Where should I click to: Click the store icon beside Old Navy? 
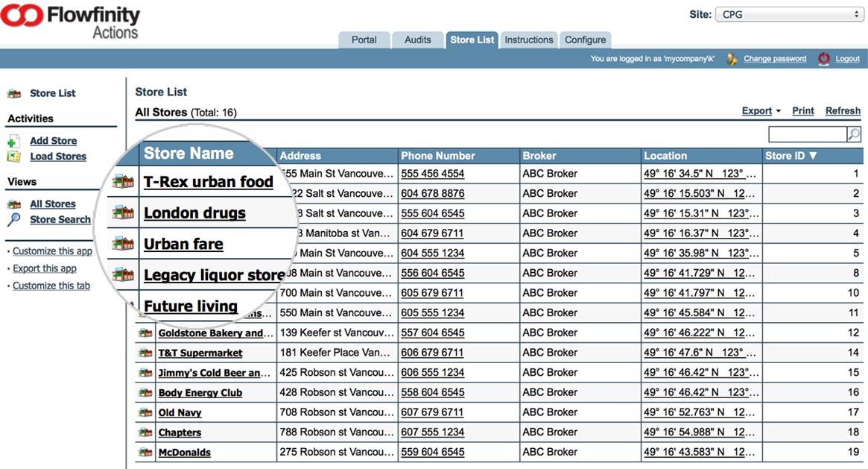tap(145, 412)
